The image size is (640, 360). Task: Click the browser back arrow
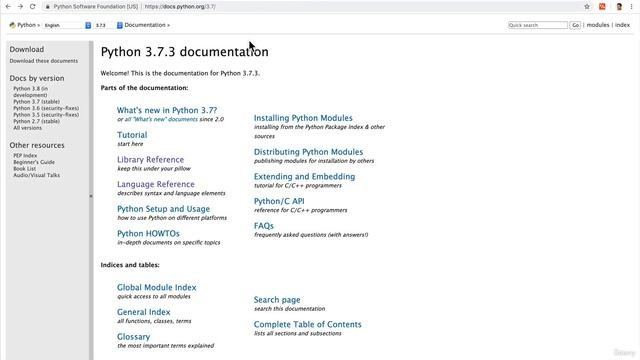pyautogui.click(x=8, y=7)
